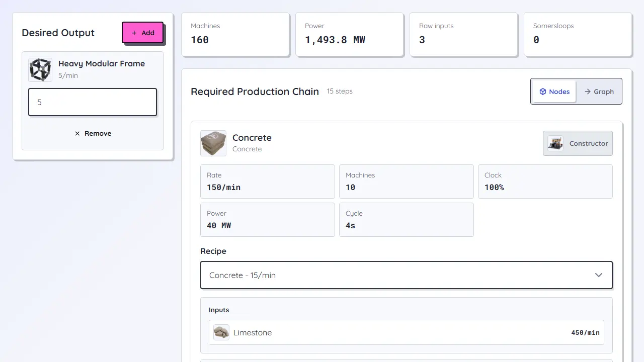Click the Cycle 4s value
644x362 pixels.
[x=350, y=226]
